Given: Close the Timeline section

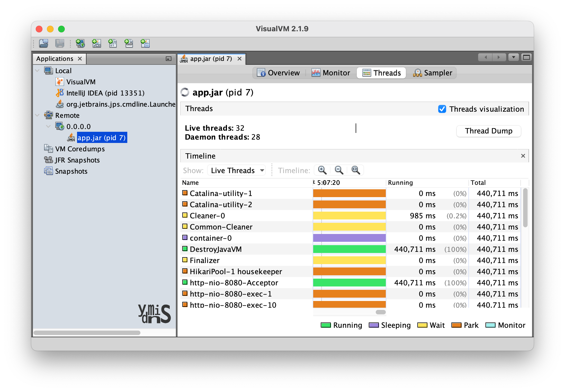Looking at the screenshot, I should [x=523, y=156].
